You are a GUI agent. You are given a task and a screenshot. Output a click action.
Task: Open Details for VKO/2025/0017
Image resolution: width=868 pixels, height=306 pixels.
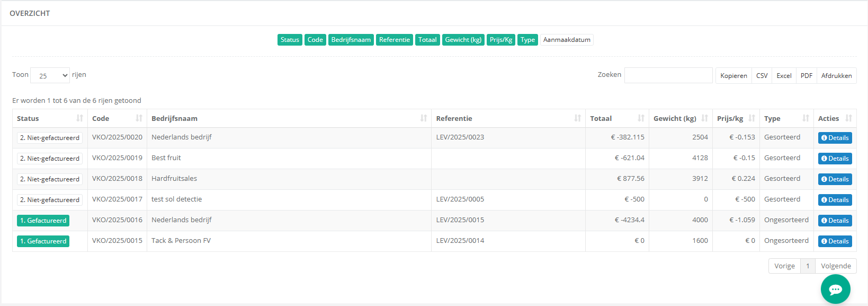tap(835, 200)
